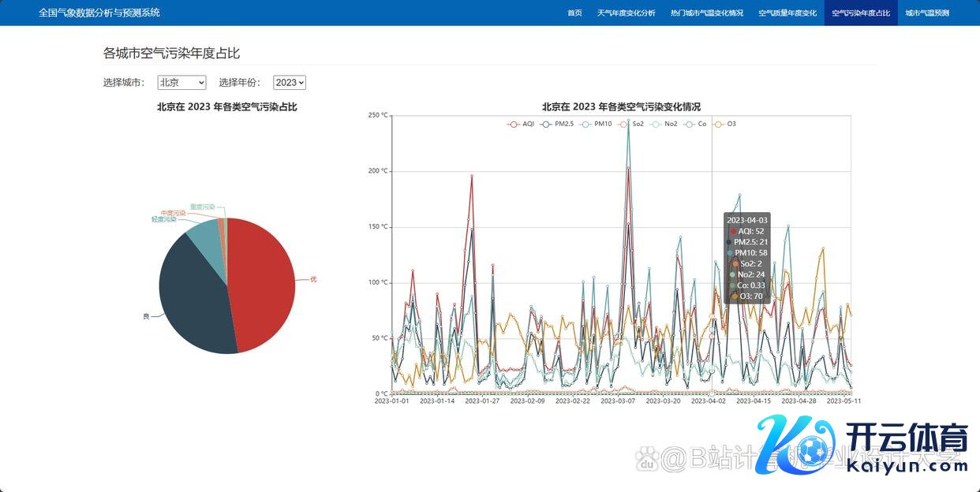Click the Co legend marker
Viewport: 980px width, 492px height.
coord(695,124)
